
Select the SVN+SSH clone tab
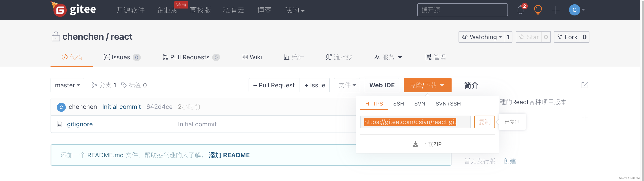[x=448, y=104]
